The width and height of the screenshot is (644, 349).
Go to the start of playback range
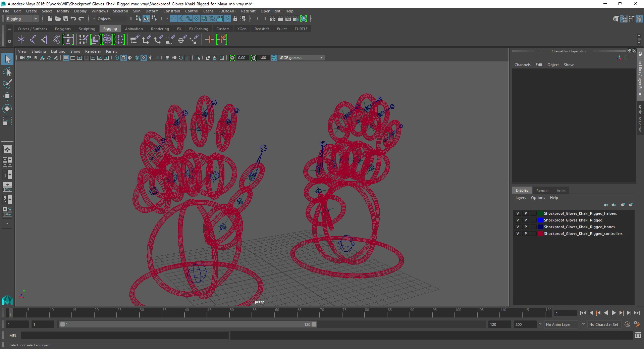pyautogui.click(x=583, y=313)
